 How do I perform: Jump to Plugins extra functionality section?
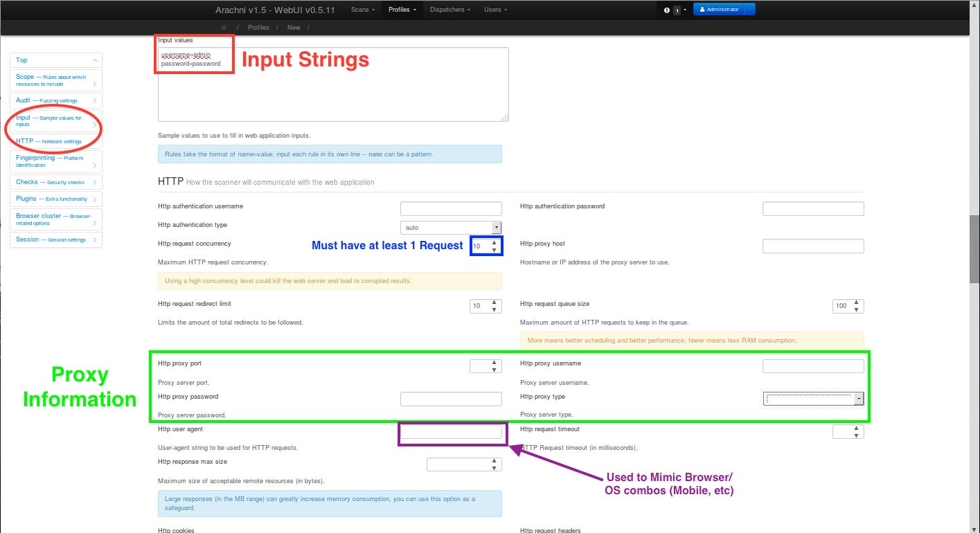coord(56,199)
